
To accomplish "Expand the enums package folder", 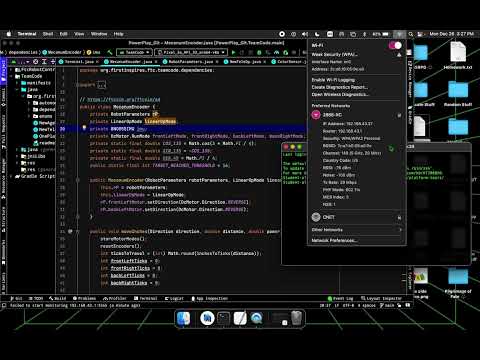I will (x=29, y=116).
